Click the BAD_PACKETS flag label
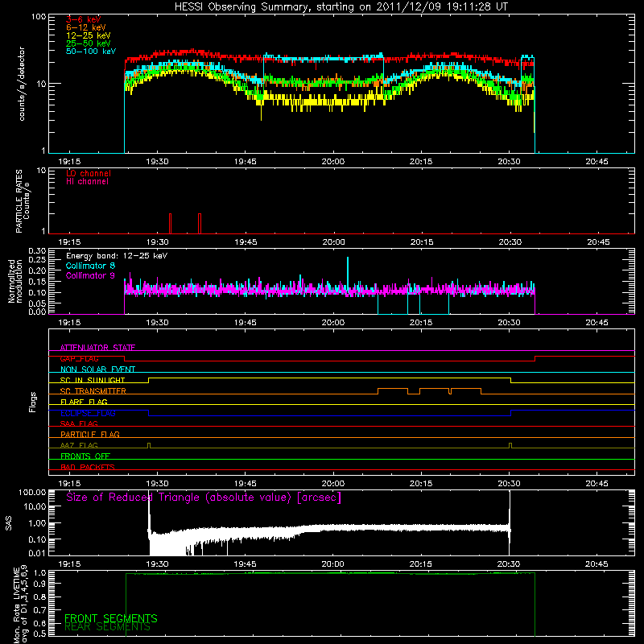Image resolution: width=644 pixels, height=644 pixels. (88, 467)
